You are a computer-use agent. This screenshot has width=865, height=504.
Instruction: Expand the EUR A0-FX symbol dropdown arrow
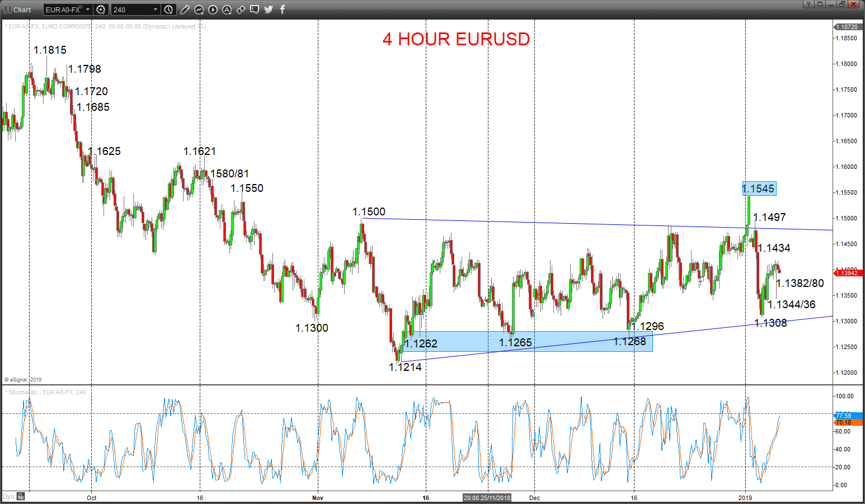coord(88,10)
